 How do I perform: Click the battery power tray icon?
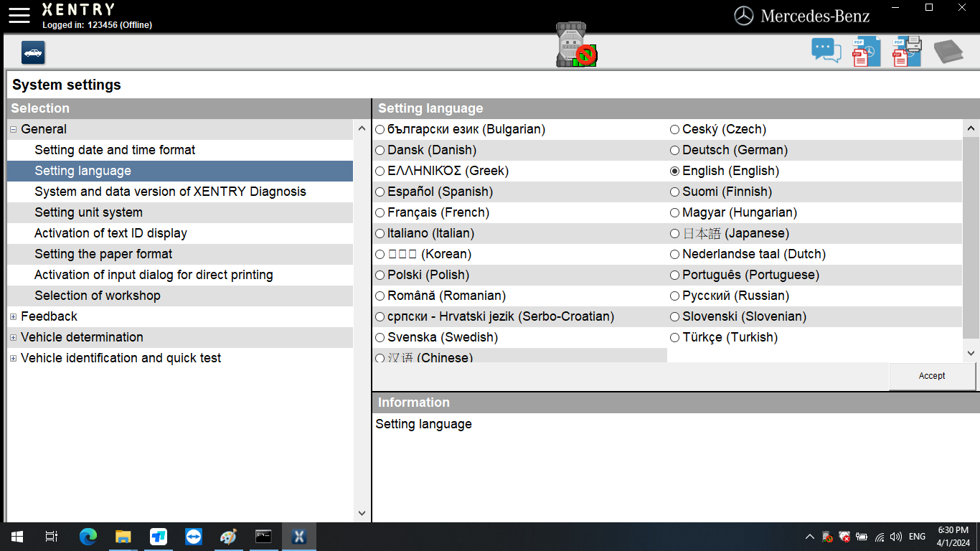862,537
